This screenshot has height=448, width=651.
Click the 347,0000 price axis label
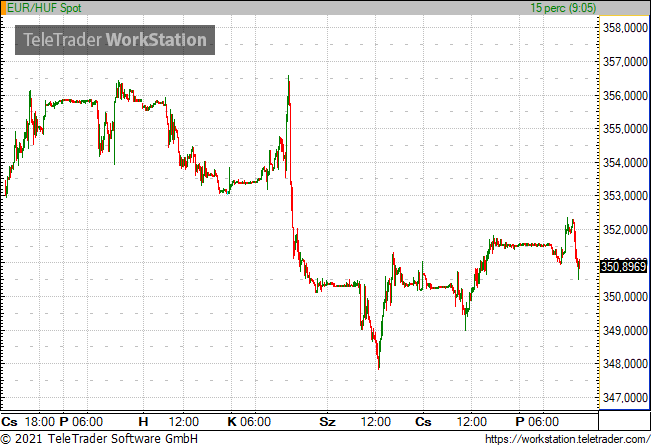point(625,398)
